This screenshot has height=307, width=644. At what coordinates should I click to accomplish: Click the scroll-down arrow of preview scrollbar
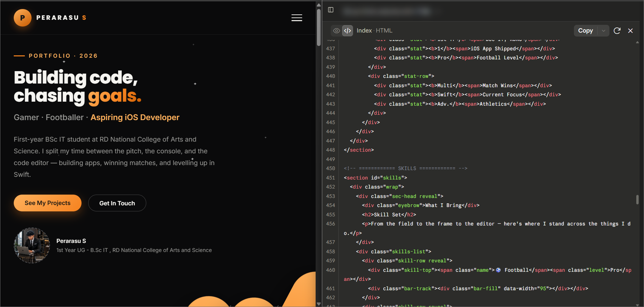(319, 304)
